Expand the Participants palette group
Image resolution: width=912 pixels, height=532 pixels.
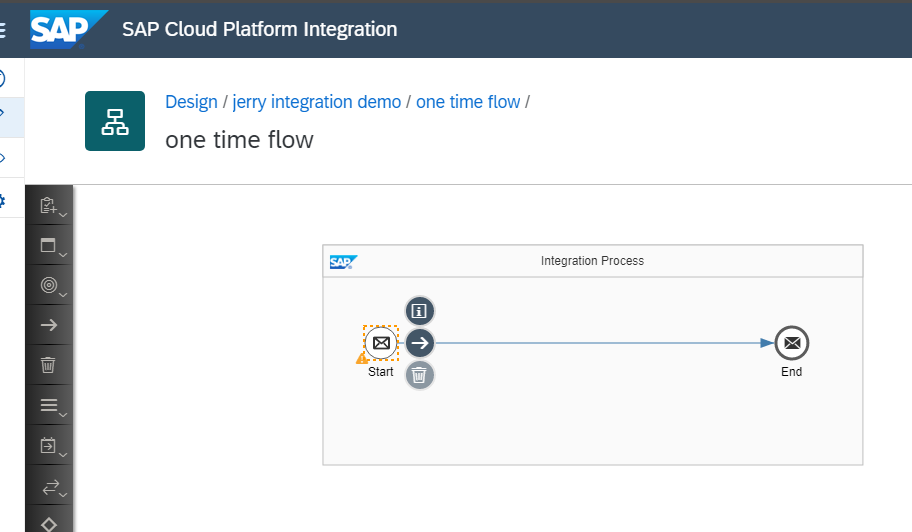point(49,206)
